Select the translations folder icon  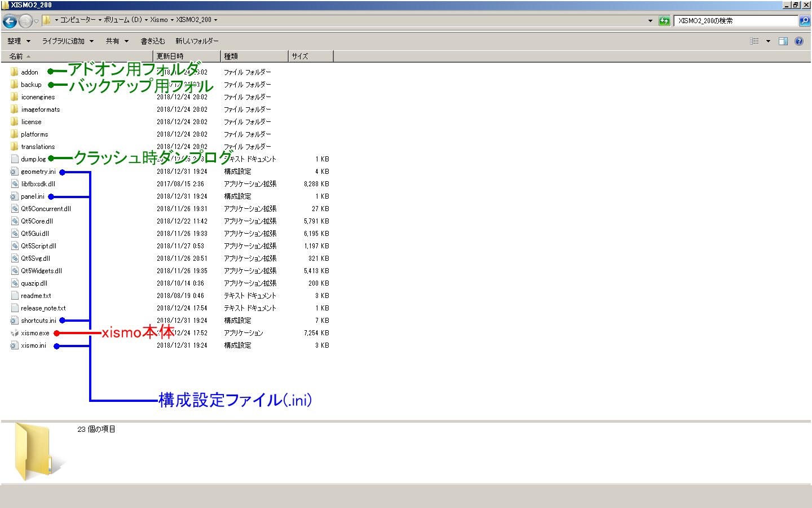14,147
